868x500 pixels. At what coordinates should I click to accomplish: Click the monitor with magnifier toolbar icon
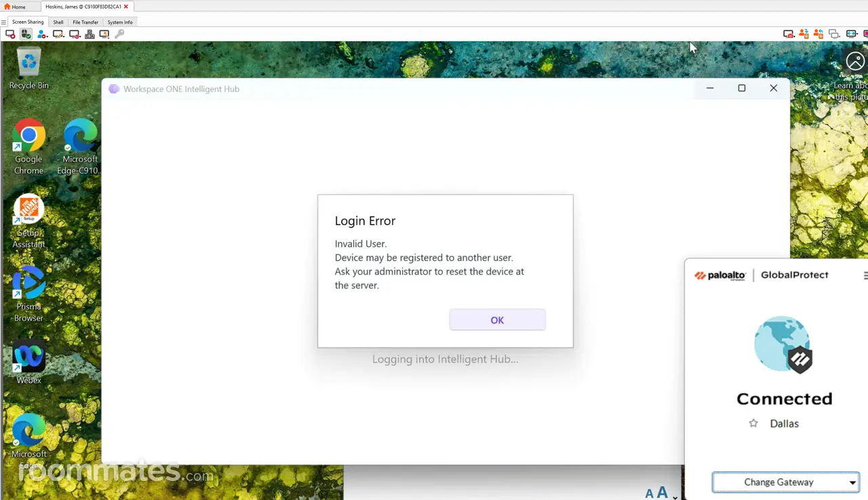[x=104, y=34]
